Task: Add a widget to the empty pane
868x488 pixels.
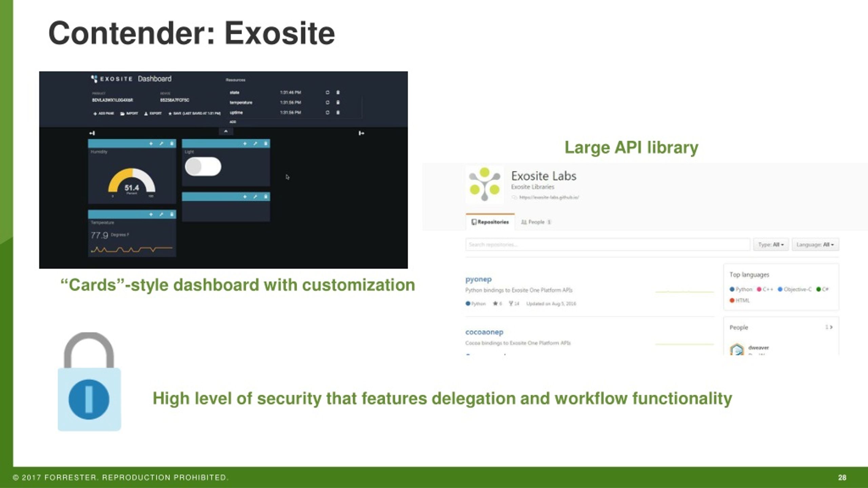Action: click(x=245, y=197)
